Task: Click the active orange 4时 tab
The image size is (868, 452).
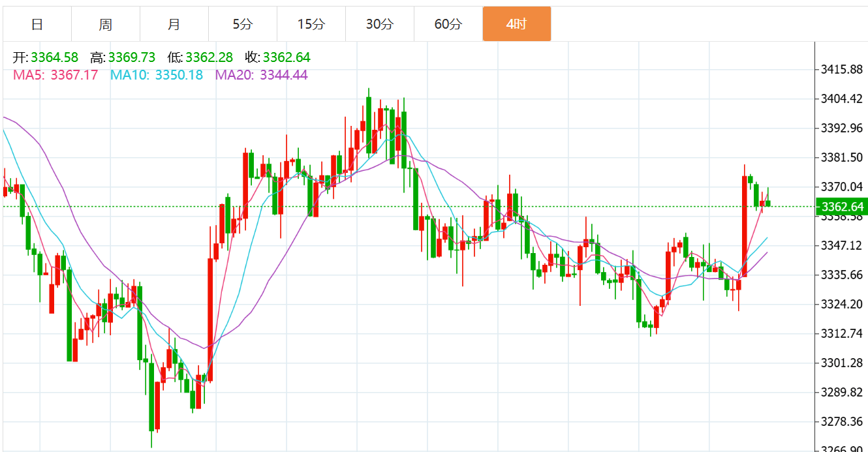Action: (x=517, y=24)
